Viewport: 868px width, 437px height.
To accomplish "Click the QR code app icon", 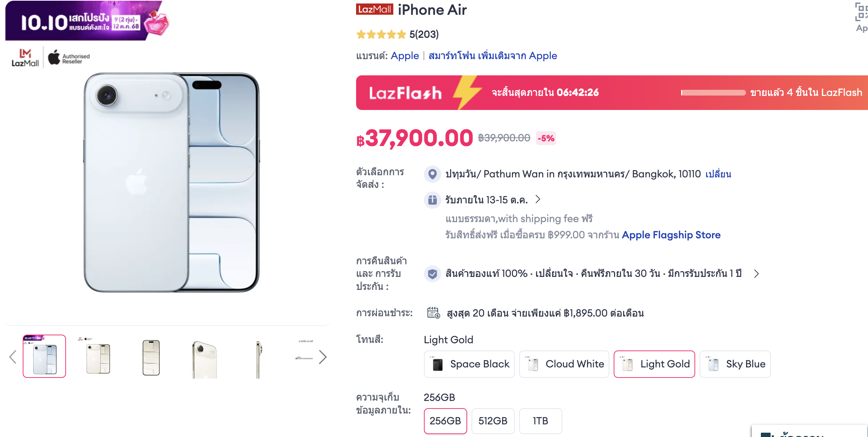I will tap(861, 12).
